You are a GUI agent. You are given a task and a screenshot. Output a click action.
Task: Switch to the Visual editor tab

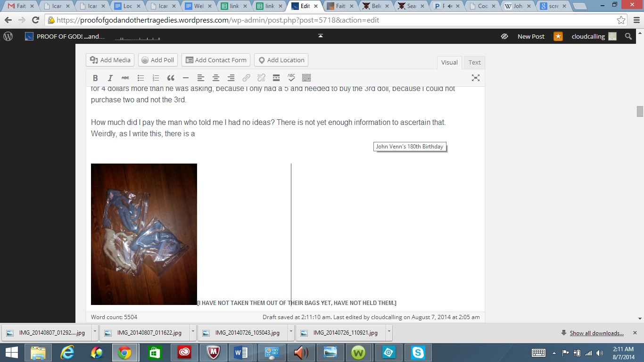click(449, 63)
